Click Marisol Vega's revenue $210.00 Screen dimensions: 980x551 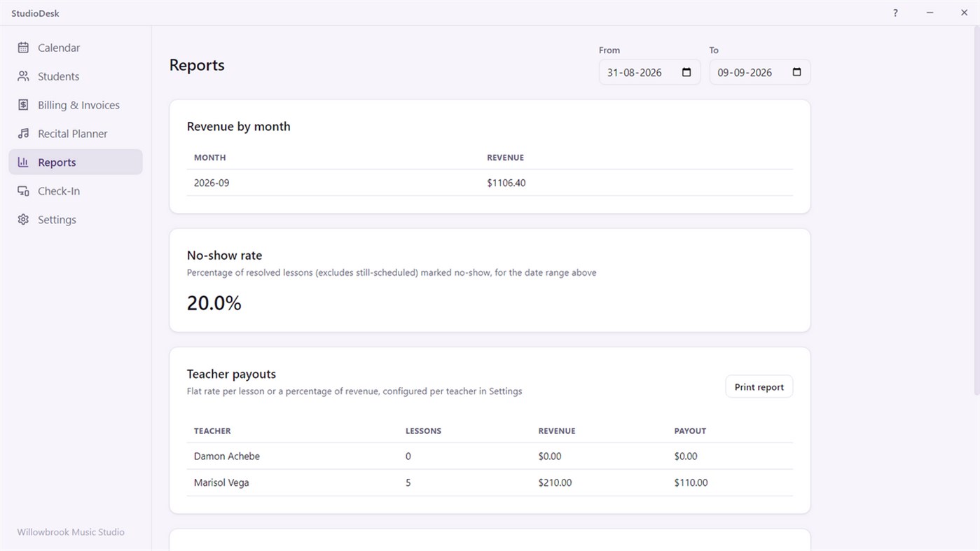tap(555, 483)
